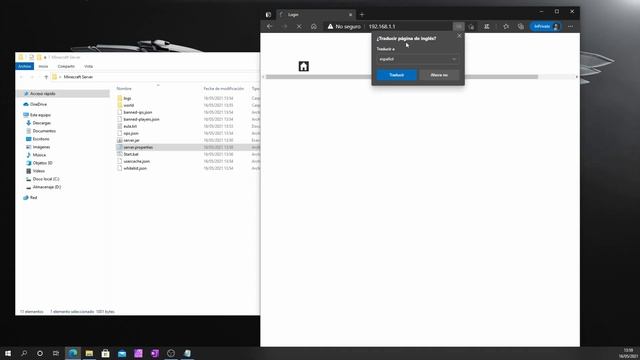640x360 pixels.
Task: Click the up-directory arrow in File Explorer
Action: [x=46, y=77]
